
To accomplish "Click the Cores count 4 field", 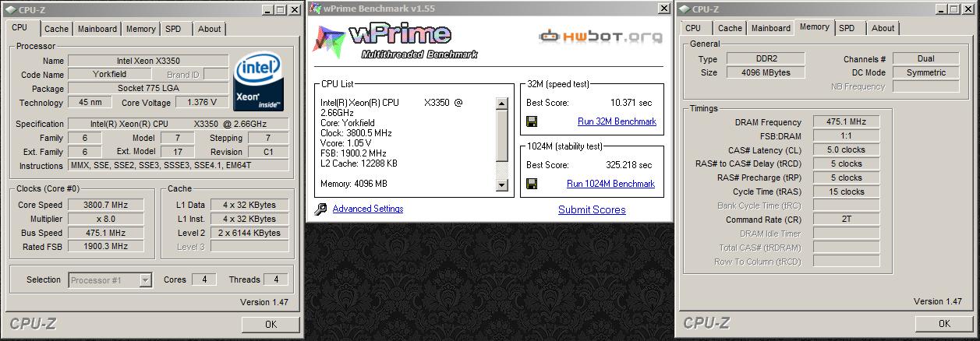I will click(204, 279).
